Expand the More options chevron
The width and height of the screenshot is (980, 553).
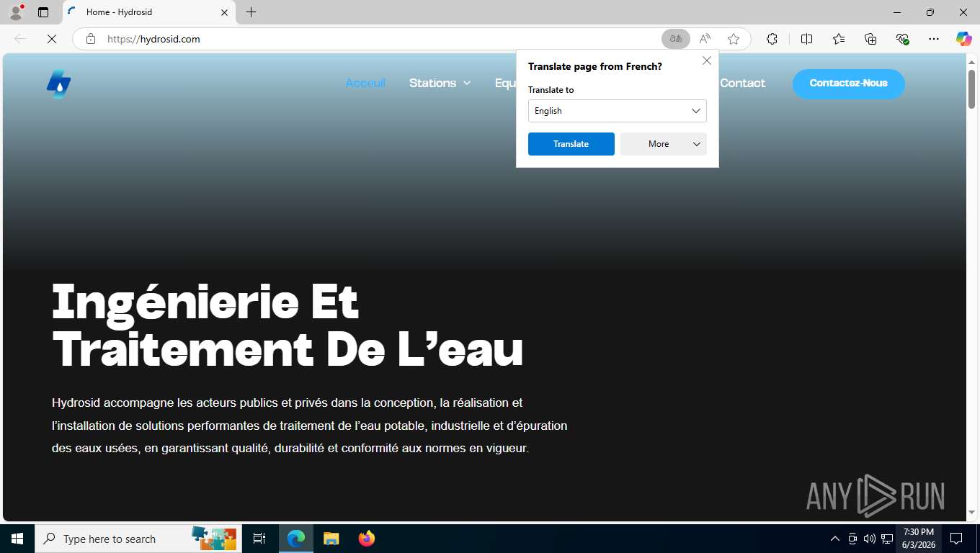697,144
